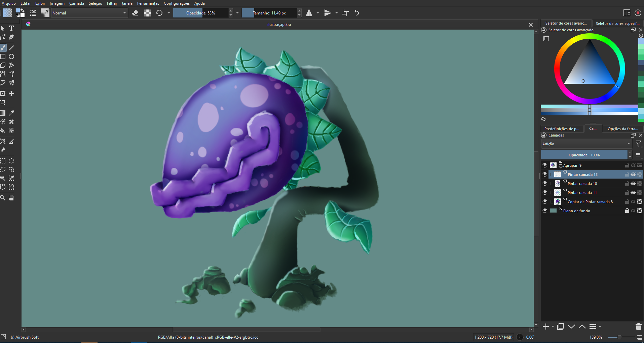
Task: Hide the Agrupar 9 group layer
Action: 545,165
